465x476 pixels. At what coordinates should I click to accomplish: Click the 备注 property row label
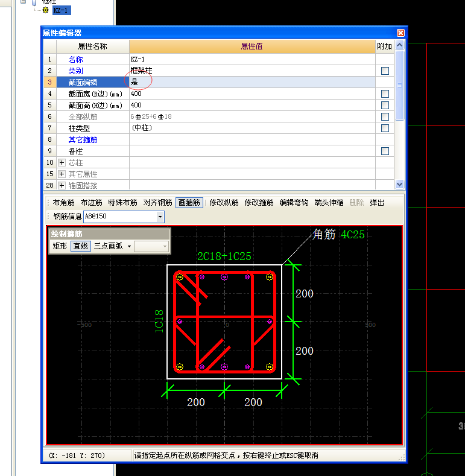point(75,151)
